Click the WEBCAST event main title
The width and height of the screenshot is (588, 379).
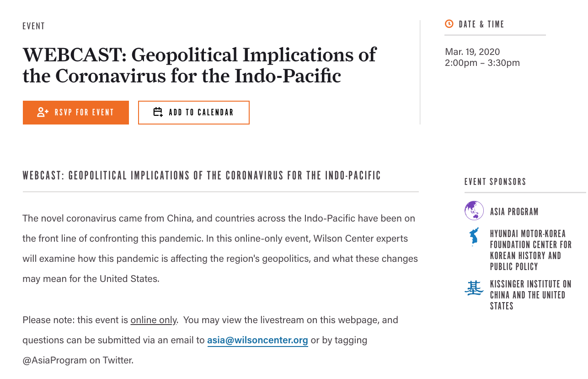199,65
